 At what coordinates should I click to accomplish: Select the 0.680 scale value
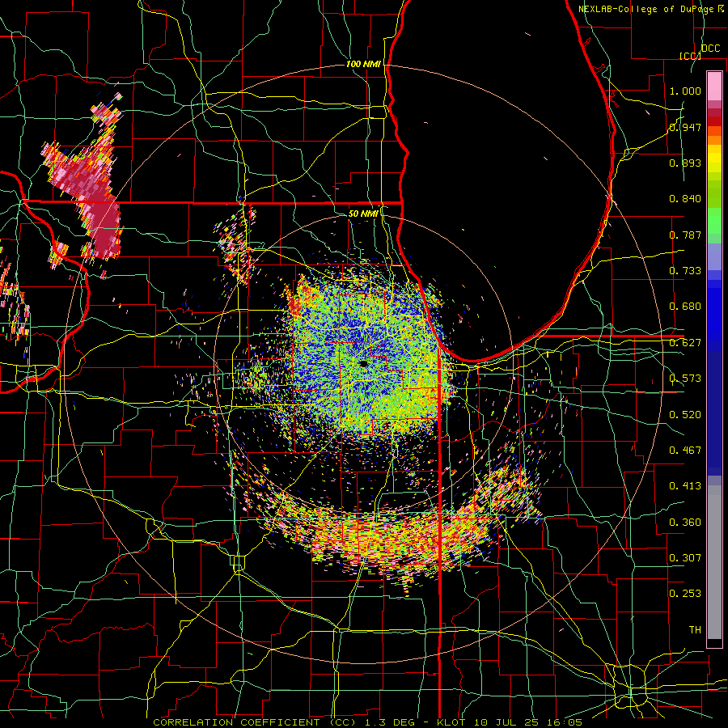click(685, 307)
